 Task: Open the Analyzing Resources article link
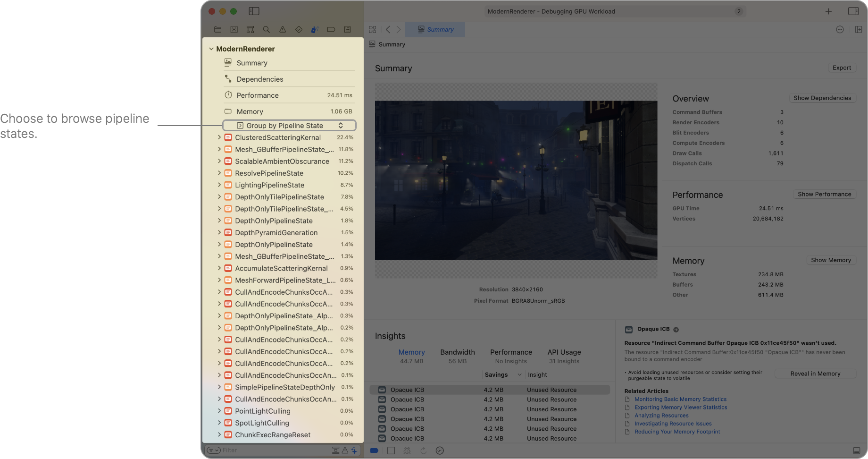tap(661, 415)
